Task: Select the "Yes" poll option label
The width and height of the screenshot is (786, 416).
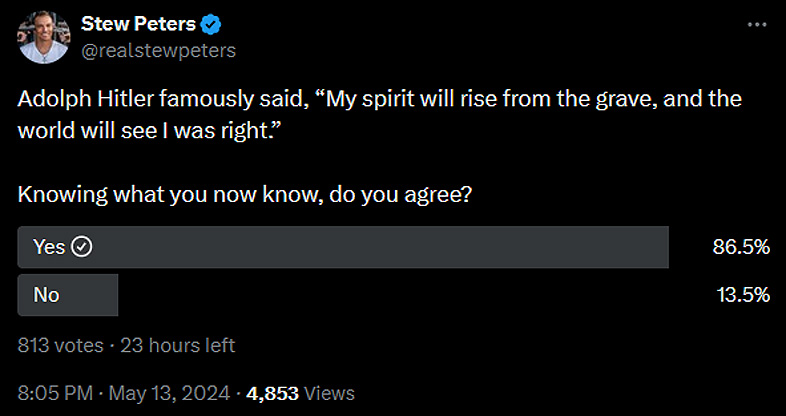Action: (48, 247)
